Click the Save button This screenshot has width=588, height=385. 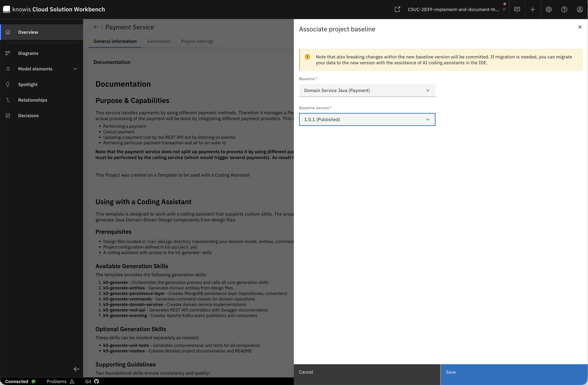click(514, 374)
